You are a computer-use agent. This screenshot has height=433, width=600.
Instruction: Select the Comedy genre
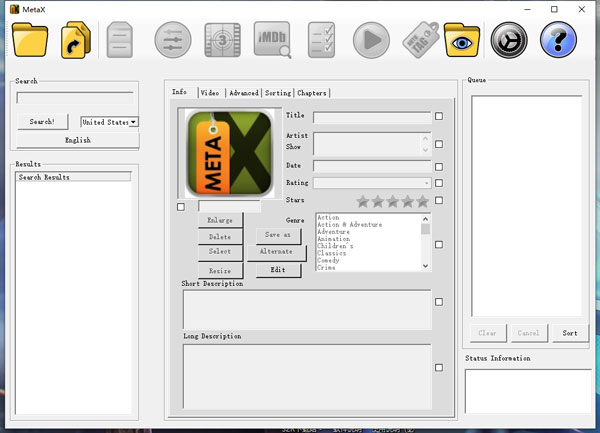coord(328,260)
